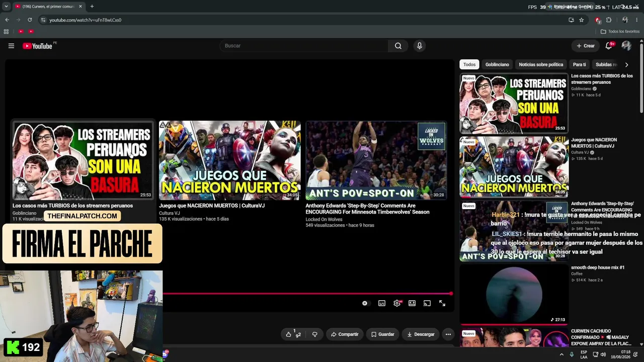Open the YouTube guide hamburger menu
Viewport: 644px width, 362px height.
(x=11, y=46)
